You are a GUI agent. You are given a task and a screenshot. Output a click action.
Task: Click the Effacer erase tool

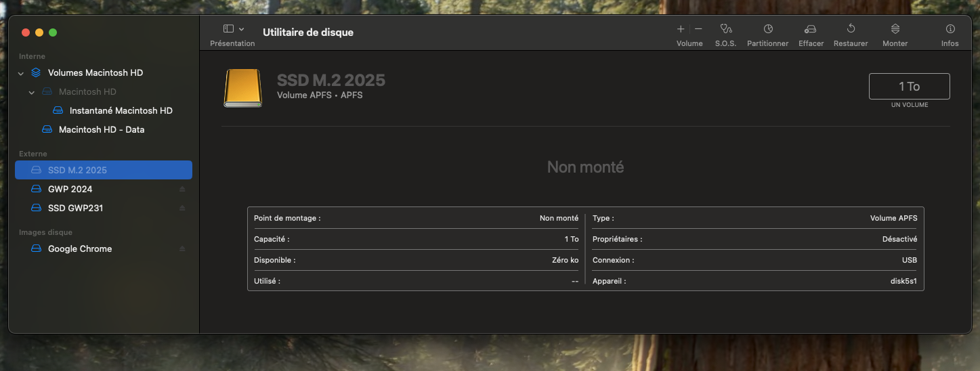(x=811, y=29)
